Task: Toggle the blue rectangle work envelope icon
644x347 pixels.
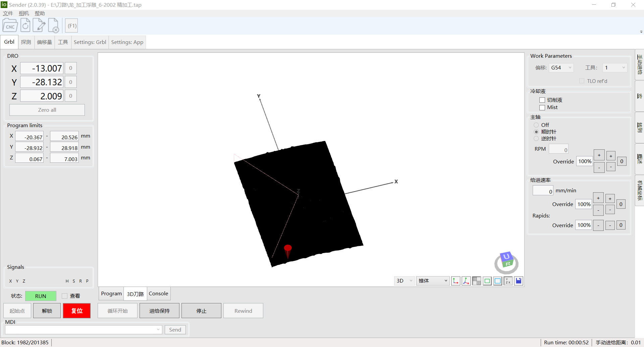Action: tap(498, 281)
